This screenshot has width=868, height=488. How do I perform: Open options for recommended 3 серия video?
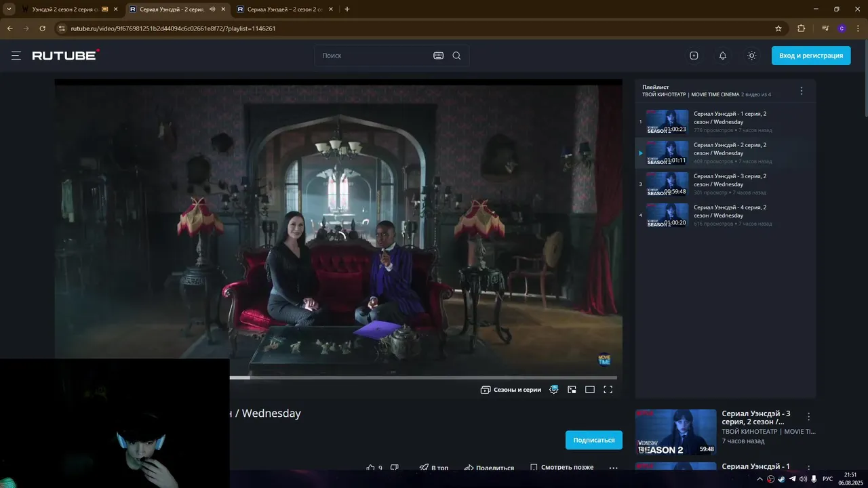[808, 417]
